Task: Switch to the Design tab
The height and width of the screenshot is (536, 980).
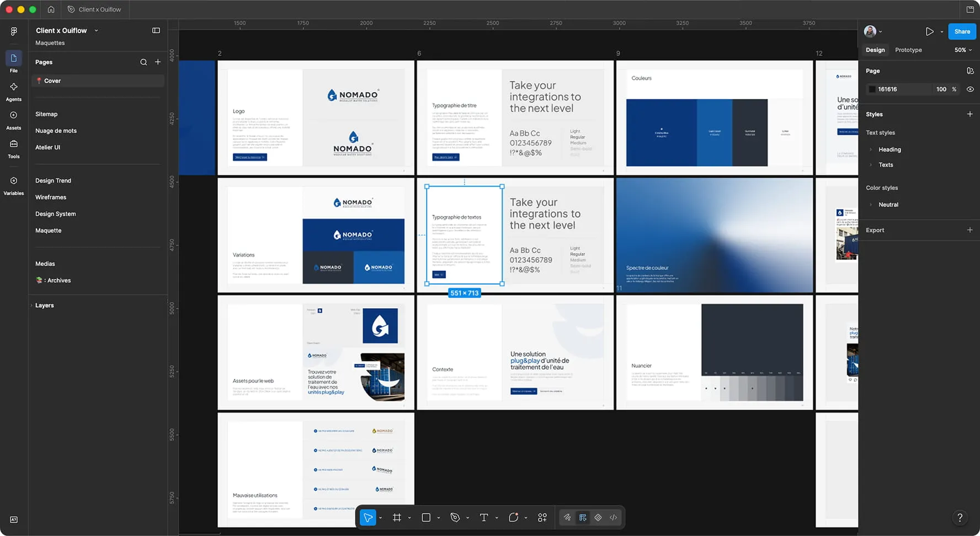Action: [x=875, y=50]
